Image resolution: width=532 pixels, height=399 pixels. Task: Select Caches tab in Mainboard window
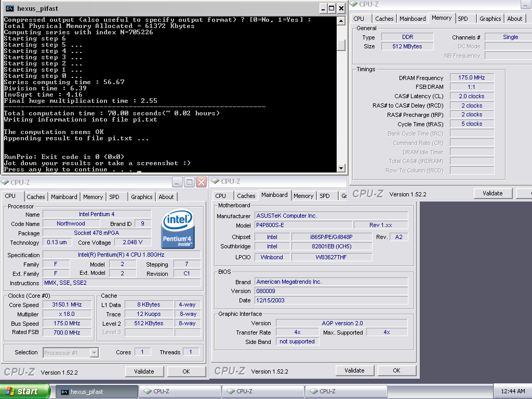(246, 196)
